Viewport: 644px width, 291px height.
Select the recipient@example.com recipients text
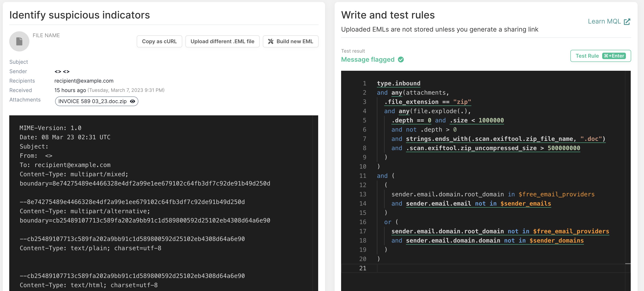click(84, 81)
